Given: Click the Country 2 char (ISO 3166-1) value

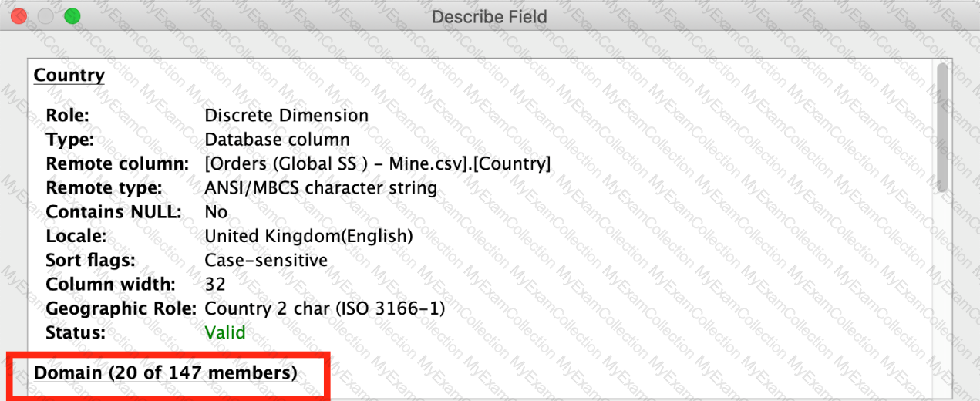Looking at the screenshot, I should (x=325, y=308).
